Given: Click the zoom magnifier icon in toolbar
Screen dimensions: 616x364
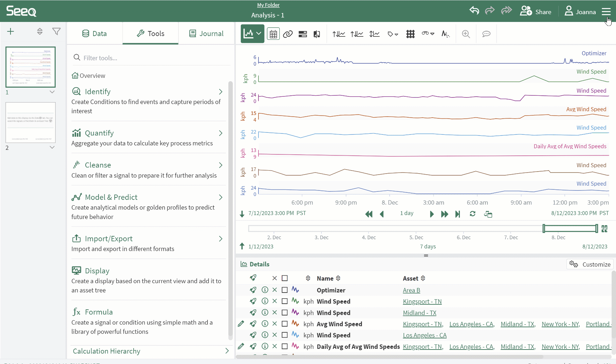Looking at the screenshot, I should tap(466, 34).
